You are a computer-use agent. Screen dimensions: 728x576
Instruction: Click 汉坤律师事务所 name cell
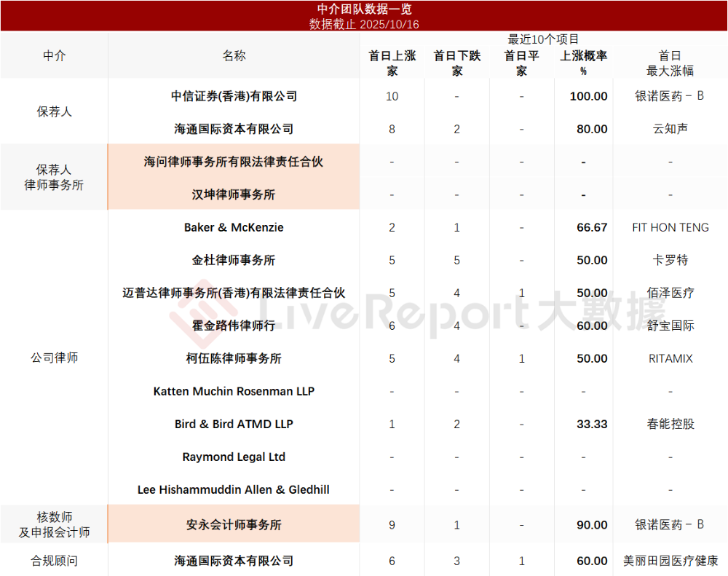pyautogui.click(x=234, y=194)
